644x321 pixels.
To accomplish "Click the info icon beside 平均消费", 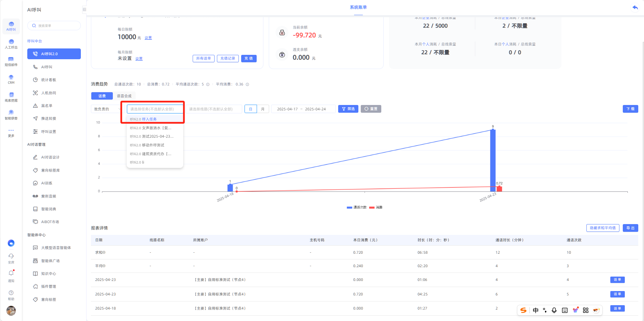I will (247, 84).
